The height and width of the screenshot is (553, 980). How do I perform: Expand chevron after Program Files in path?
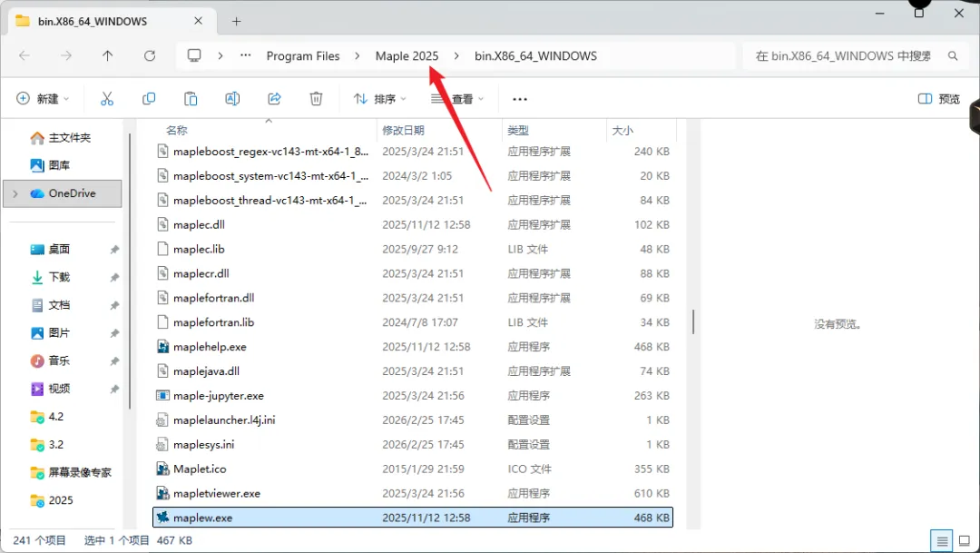[357, 55]
